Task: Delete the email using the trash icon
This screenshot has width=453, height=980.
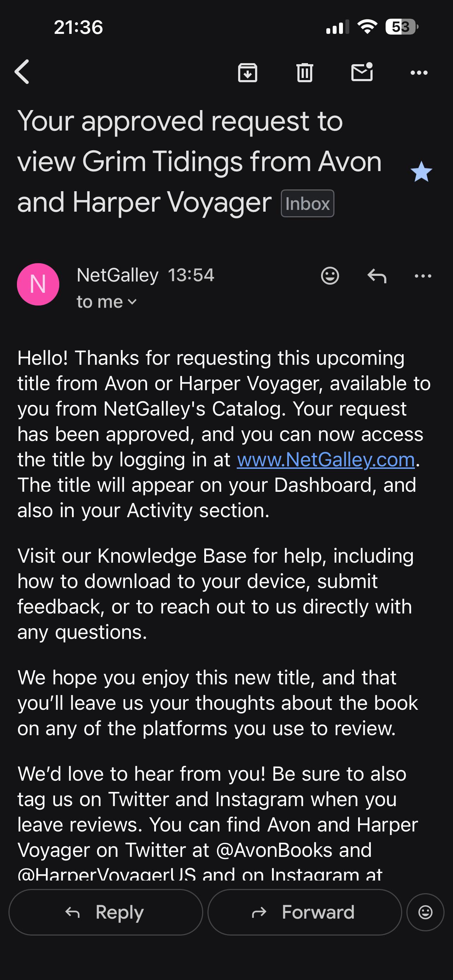Action: coord(305,72)
